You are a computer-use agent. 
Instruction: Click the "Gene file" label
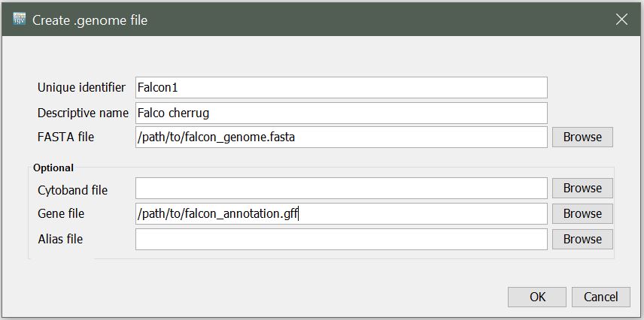coord(61,213)
